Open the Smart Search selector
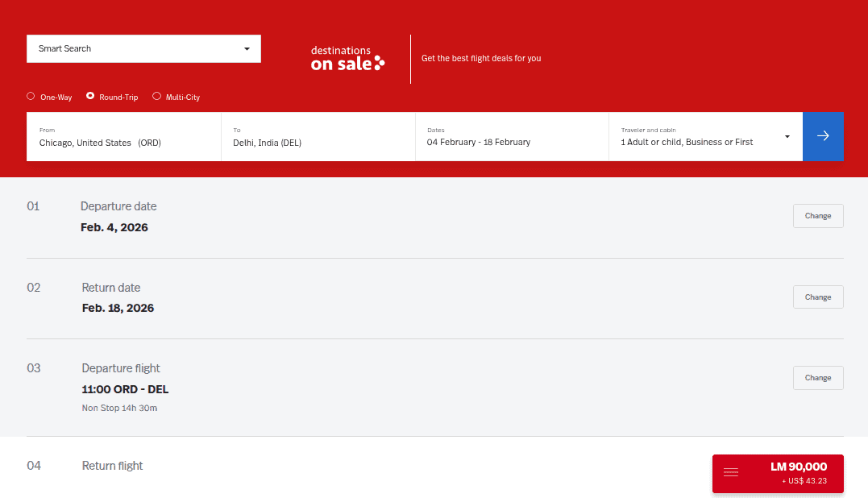868x498 pixels. [x=143, y=48]
